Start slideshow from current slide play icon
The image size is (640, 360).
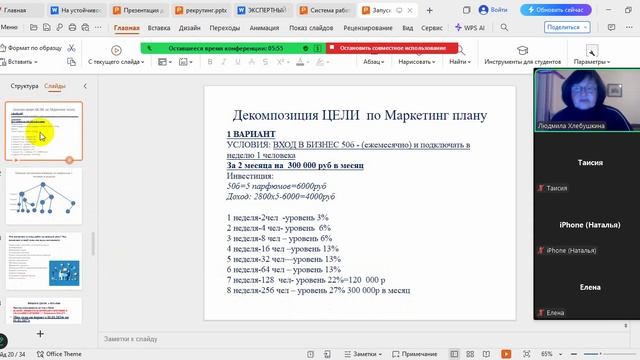click(116, 50)
